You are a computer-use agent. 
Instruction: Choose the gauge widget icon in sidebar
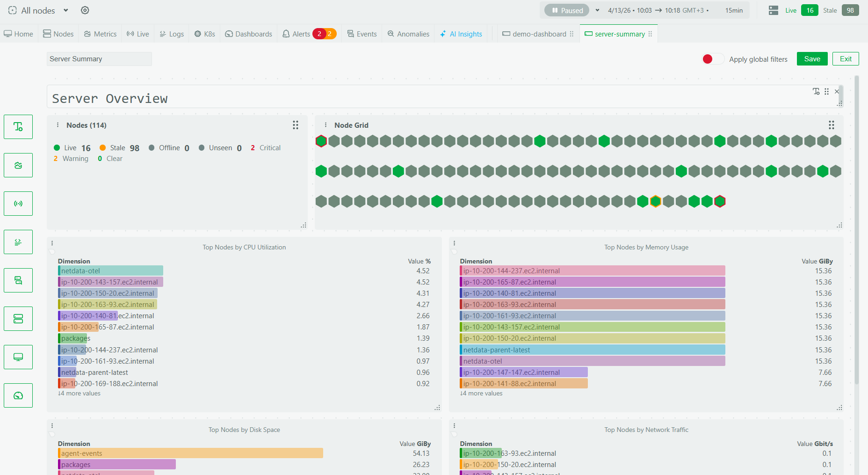tap(18, 395)
